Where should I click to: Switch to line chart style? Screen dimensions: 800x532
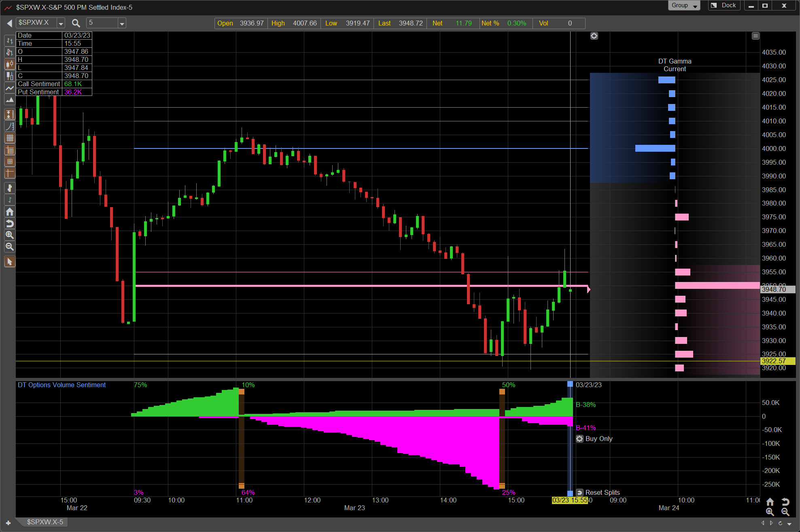[10, 88]
